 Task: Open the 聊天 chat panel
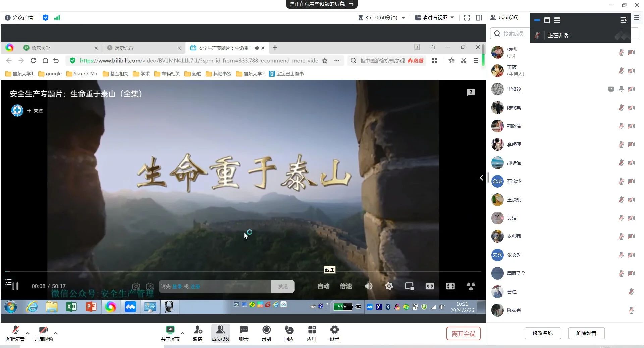pyautogui.click(x=244, y=333)
